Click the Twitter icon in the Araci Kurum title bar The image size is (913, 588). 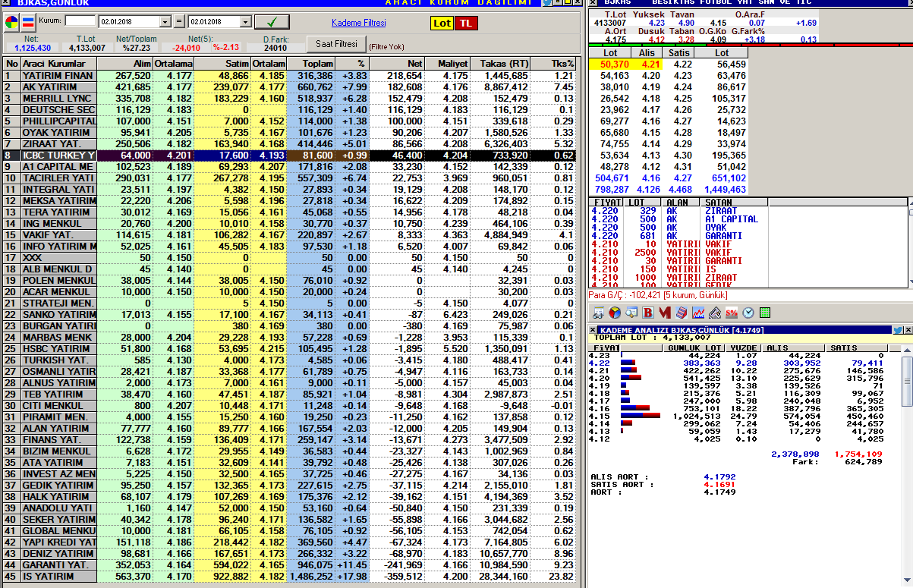546,3
